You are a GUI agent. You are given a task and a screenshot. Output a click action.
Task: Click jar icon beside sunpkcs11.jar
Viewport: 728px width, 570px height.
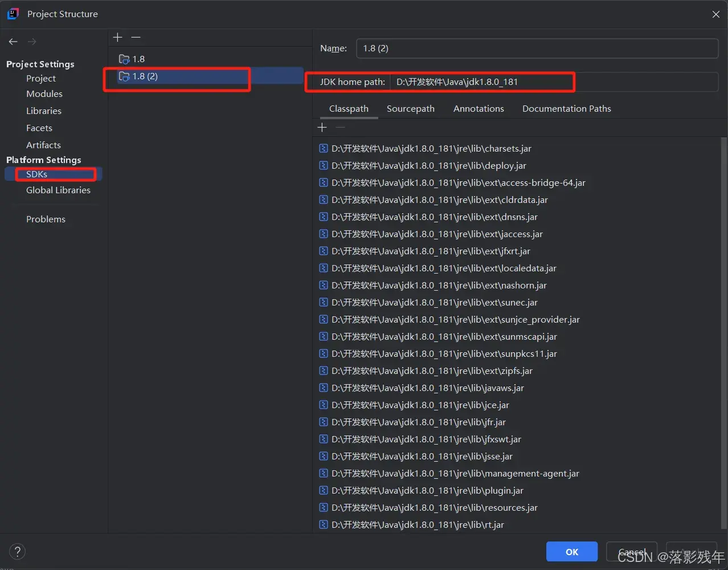coord(323,354)
